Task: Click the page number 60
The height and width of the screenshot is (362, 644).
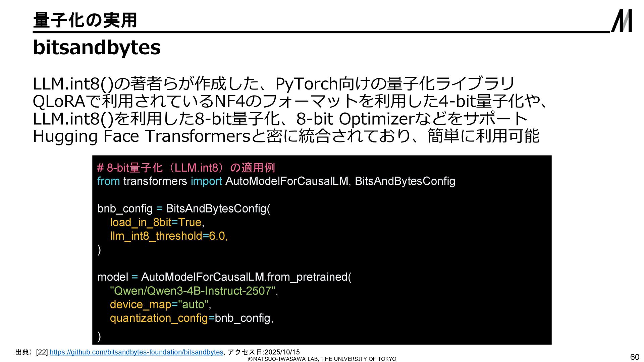Action: coord(635,357)
